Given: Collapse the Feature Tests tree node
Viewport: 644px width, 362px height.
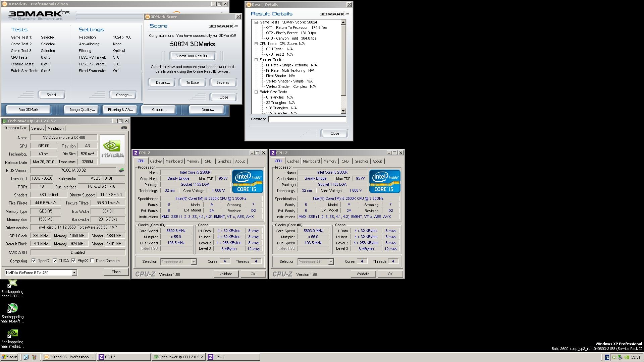Looking at the screenshot, I should point(256,60).
